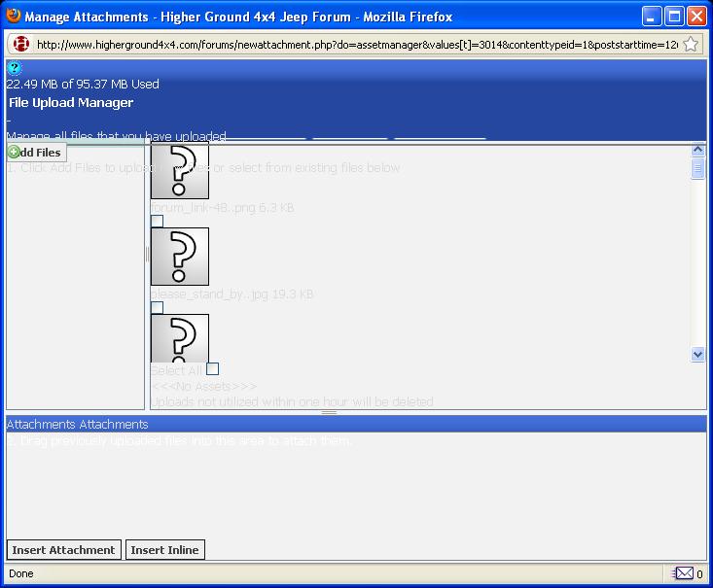
Task: Click the file list scroll up arrow
Action: click(x=697, y=151)
